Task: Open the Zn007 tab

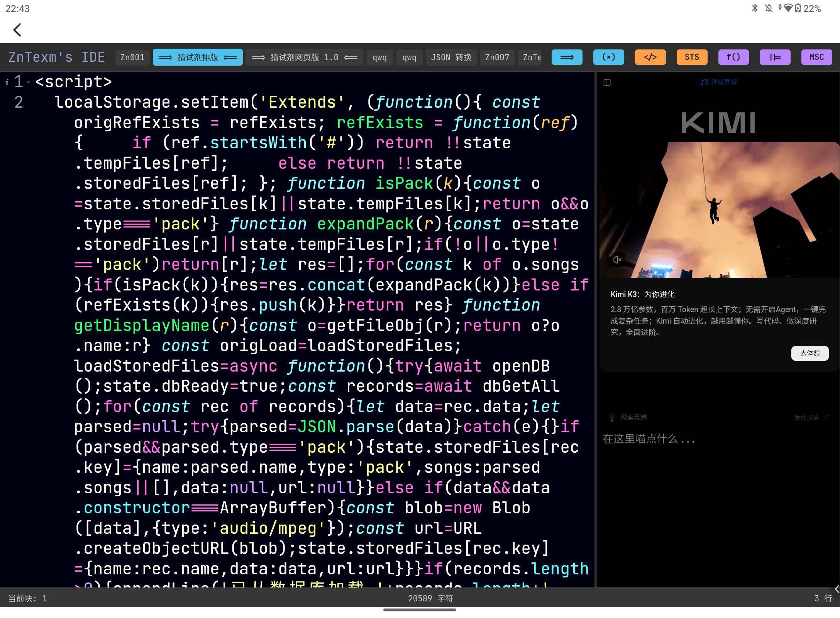Action: [497, 58]
